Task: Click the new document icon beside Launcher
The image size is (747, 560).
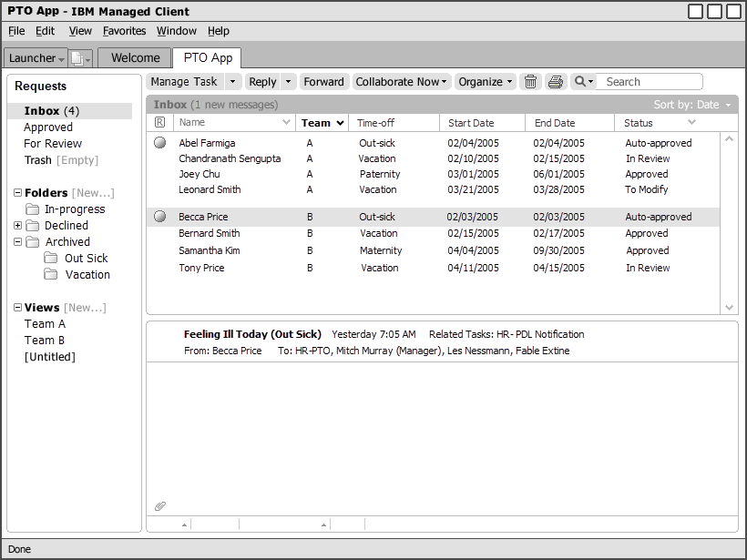Action: click(77, 58)
